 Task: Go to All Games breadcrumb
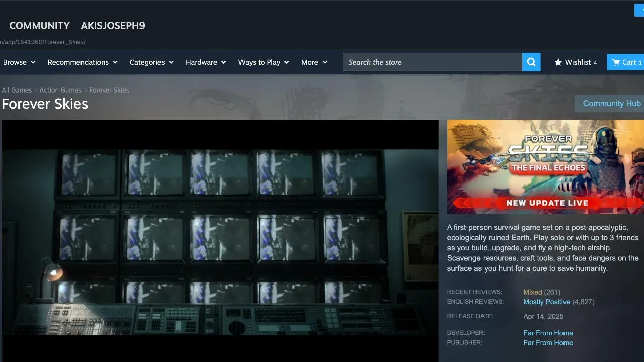17,90
